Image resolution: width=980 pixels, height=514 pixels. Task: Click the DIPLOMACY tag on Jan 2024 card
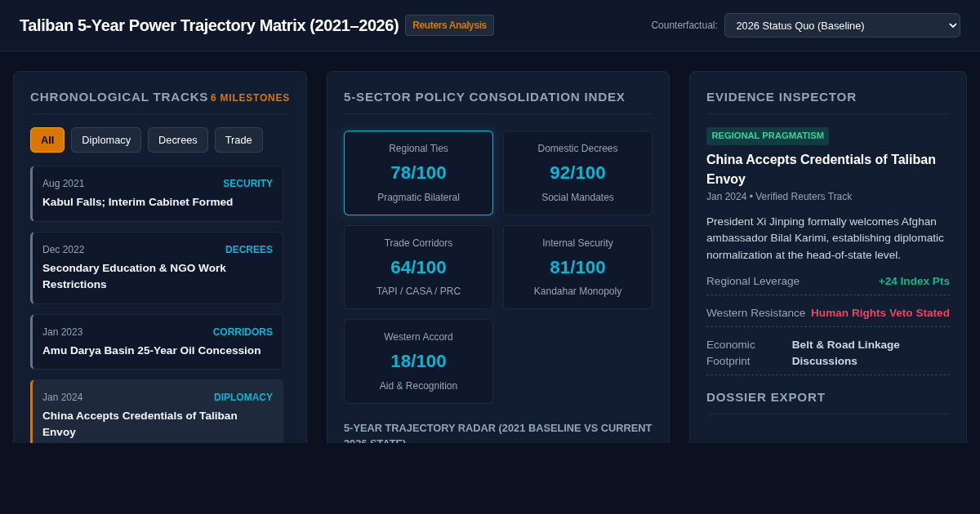[x=243, y=397]
